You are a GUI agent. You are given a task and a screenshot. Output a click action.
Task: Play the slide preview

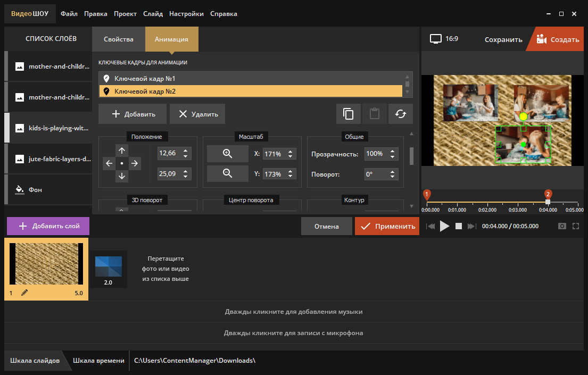pos(444,226)
